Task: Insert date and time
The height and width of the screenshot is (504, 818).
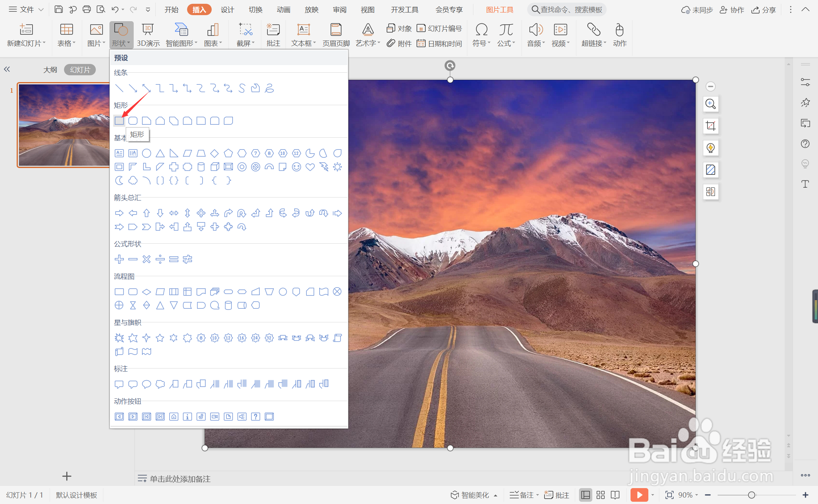Action: (x=439, y=44)
